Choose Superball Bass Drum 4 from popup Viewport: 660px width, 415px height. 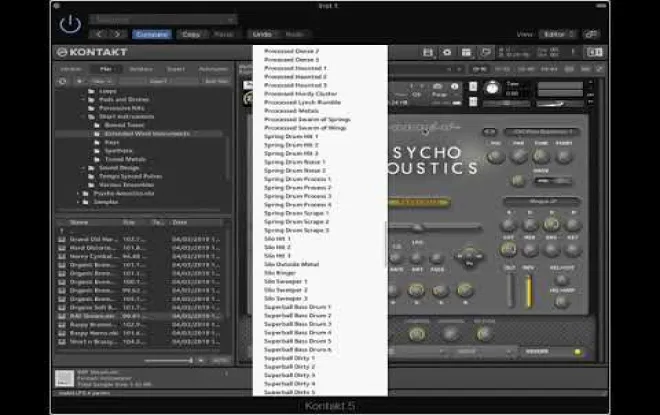(298, 333)
